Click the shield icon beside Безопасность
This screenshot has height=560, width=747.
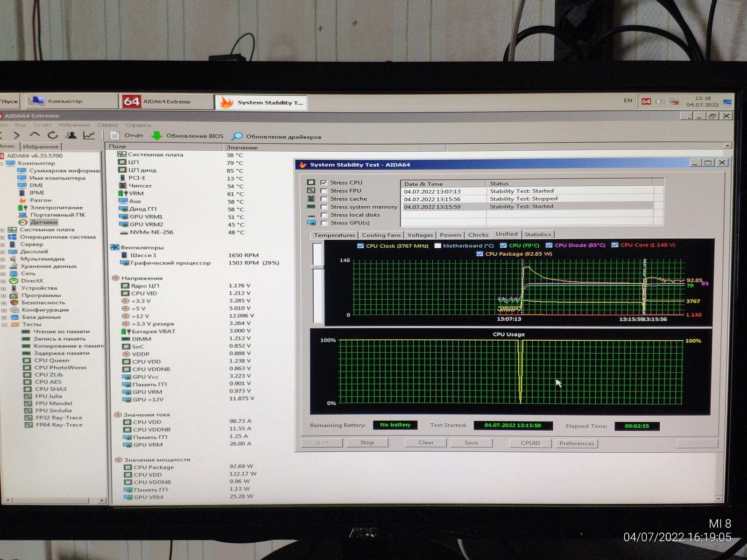pos(14,302)
